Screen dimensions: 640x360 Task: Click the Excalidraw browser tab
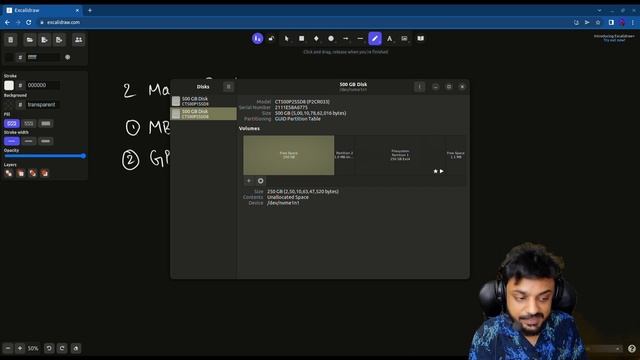coord(43,10)
